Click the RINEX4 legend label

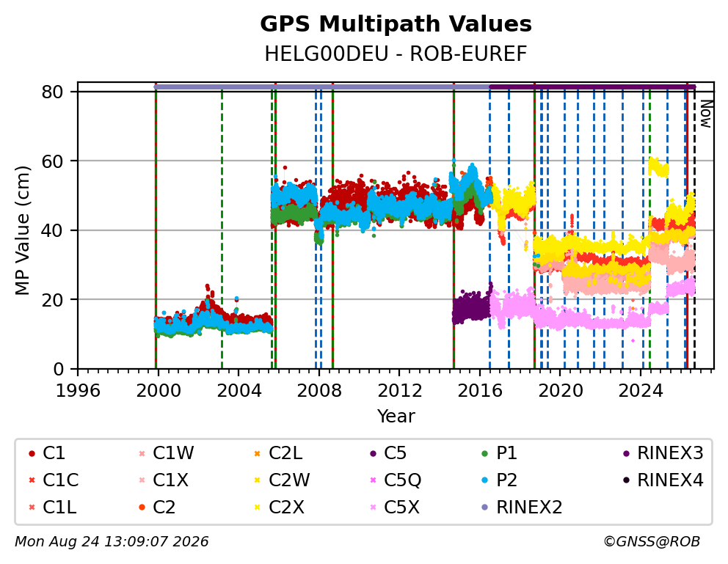click(x=671, y=480)
